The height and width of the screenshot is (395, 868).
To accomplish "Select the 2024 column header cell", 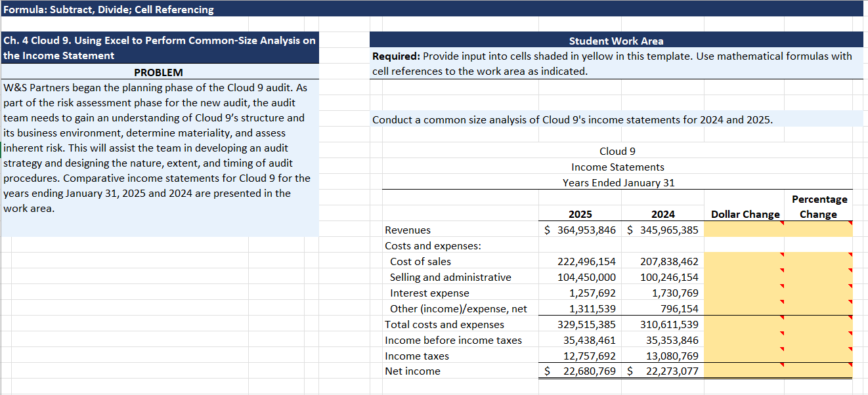I will coord(663,214).
